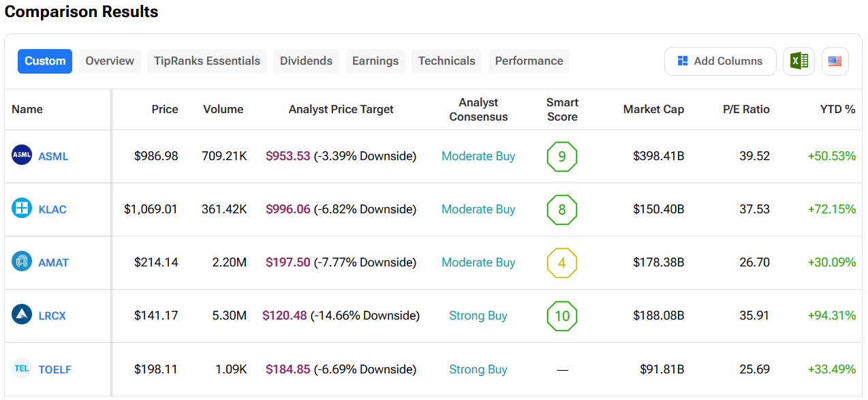Click the TEL logo for TOELF
This screenshot has width=868, height=400.
[x=22, y=369]
